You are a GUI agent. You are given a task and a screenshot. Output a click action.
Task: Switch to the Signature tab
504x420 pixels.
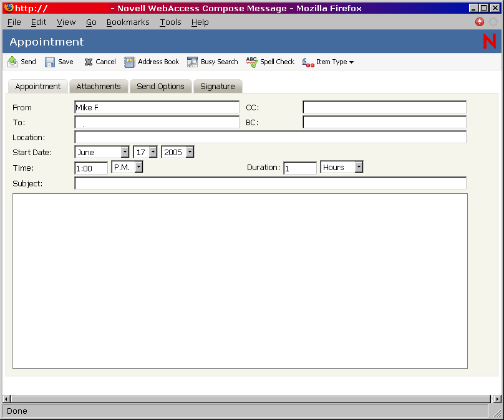[218, 87]
